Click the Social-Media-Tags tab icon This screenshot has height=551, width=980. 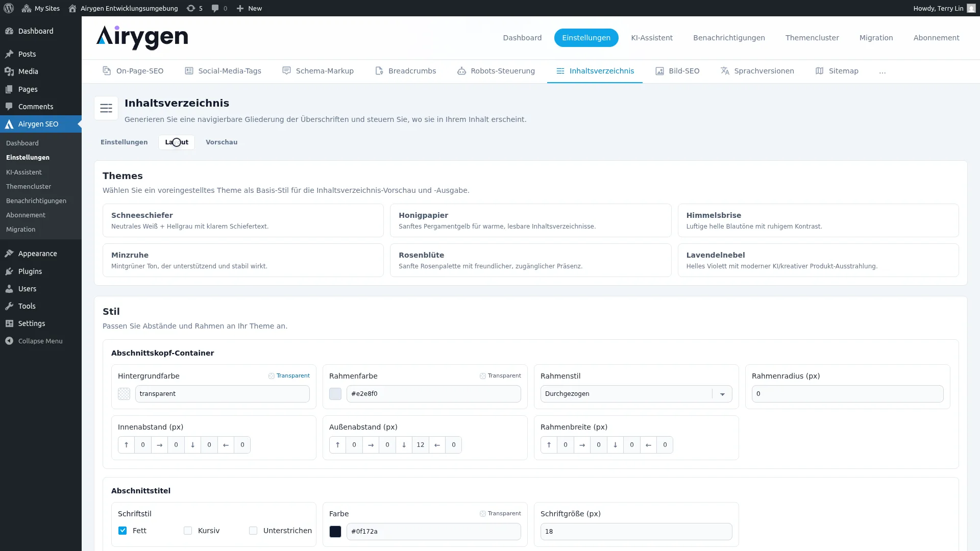189,71
